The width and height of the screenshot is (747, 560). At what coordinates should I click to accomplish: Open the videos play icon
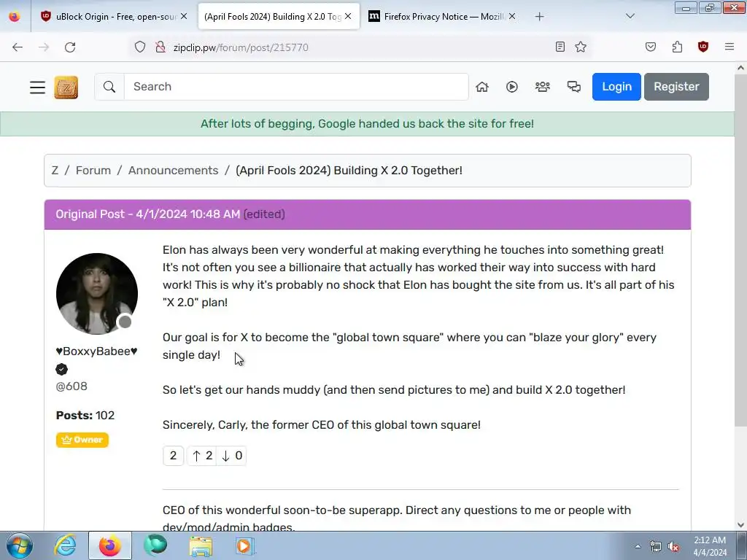coord(511,87)
